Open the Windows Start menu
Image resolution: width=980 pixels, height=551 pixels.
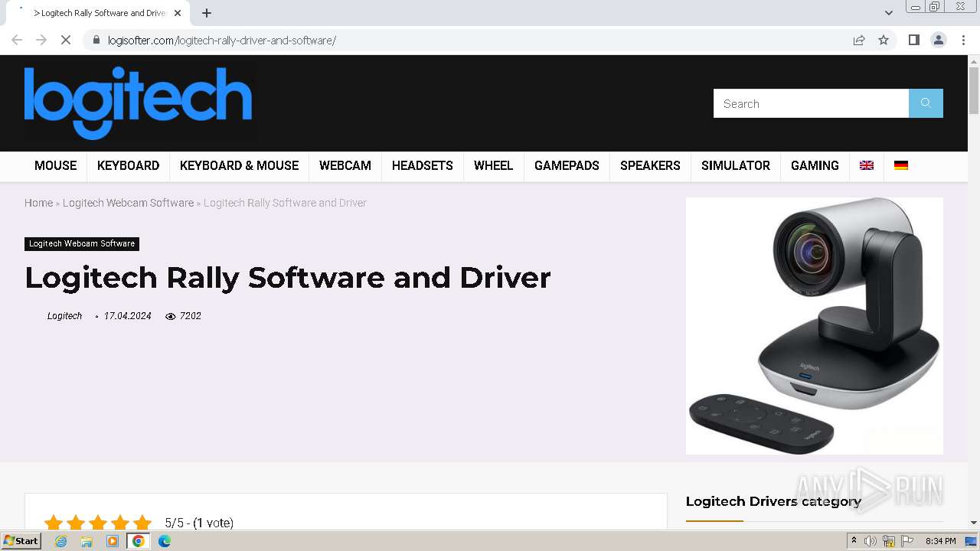(21, 541)
